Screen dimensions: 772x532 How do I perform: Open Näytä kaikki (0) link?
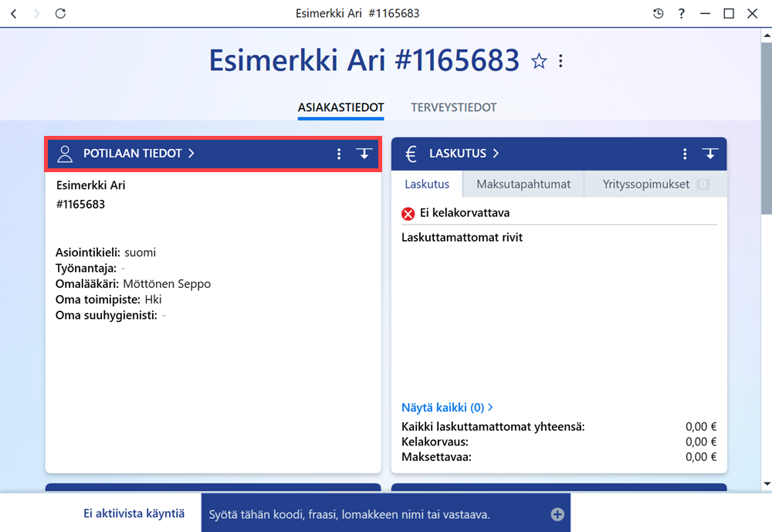click(447, 408)
